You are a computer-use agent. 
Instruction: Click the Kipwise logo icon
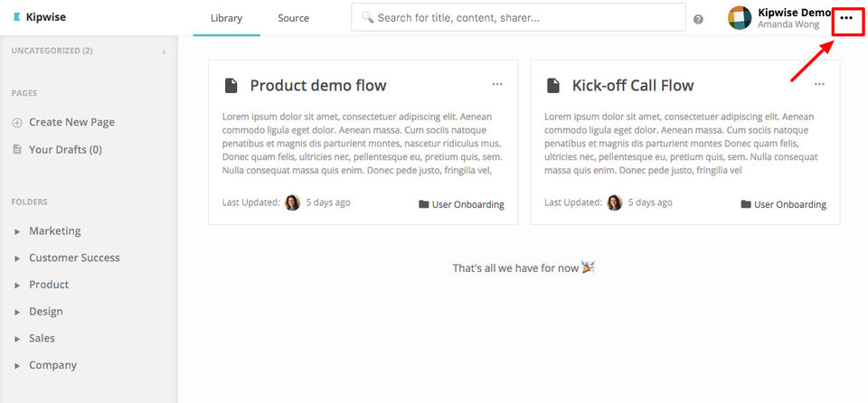17,17
